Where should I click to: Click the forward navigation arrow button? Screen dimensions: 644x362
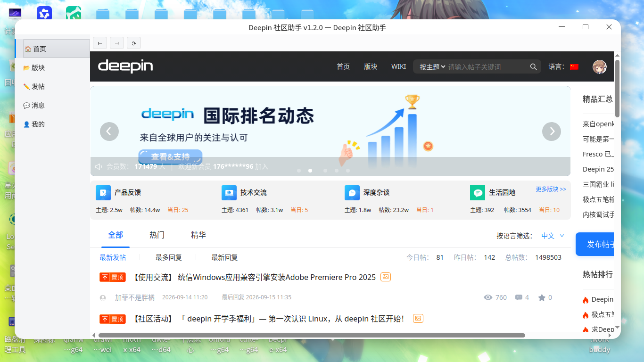117,43
